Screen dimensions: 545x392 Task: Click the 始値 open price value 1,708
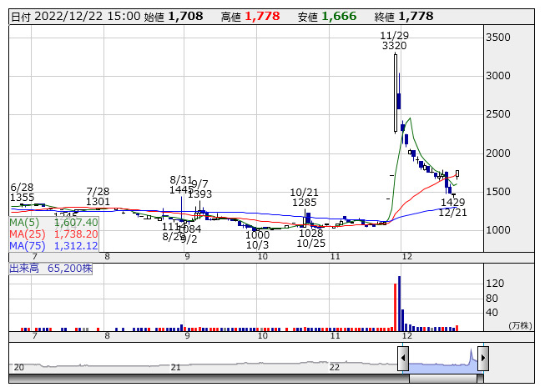(x=185, y=16)
